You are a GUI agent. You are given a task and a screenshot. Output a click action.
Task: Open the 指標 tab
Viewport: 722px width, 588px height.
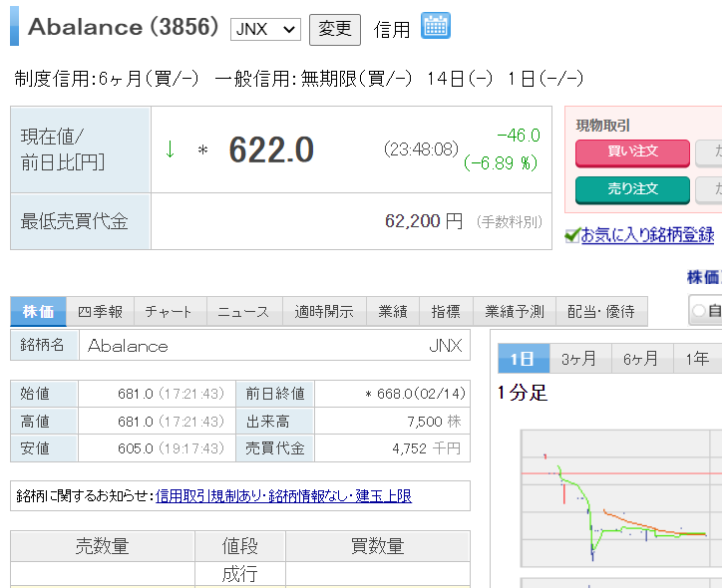tap(446, 312)
